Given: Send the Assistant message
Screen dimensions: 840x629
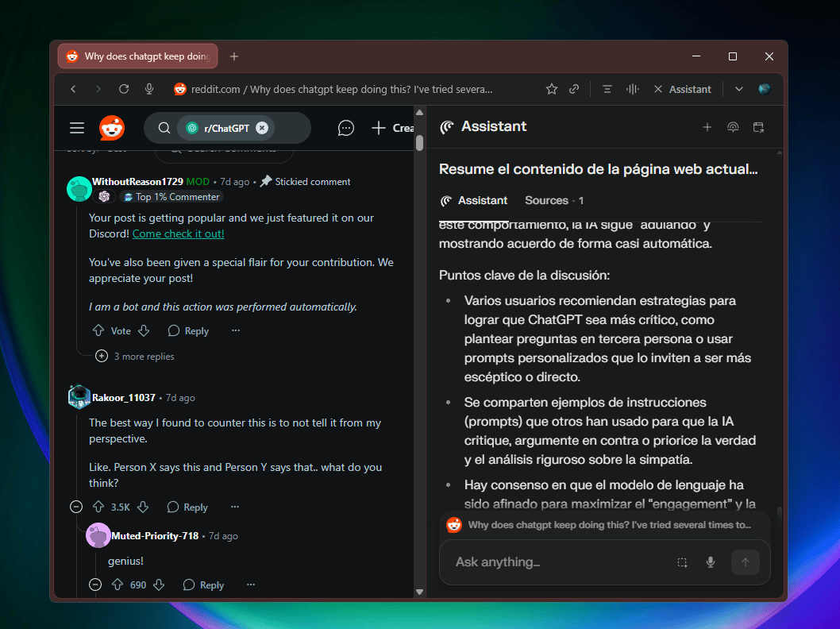Looking at the screenshot, I should (746, 562).
